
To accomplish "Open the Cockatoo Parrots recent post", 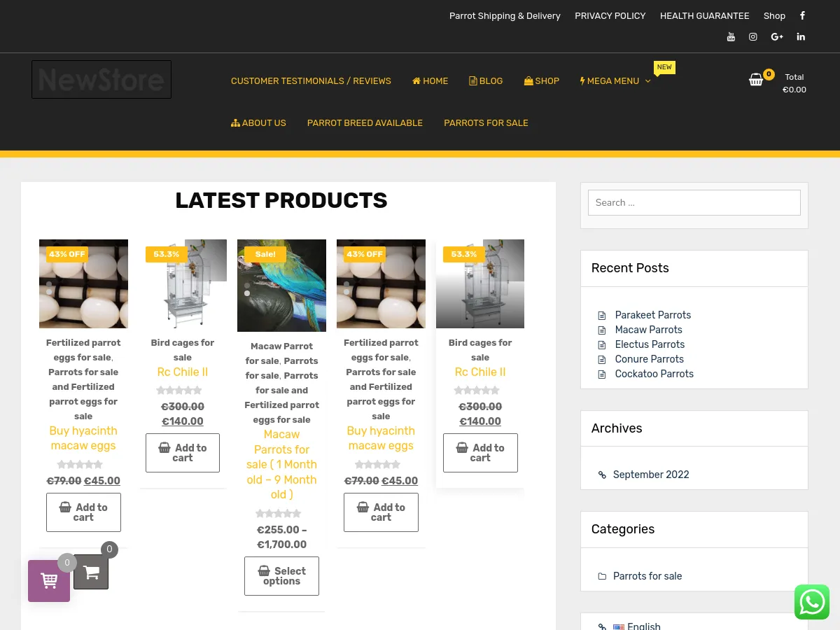I will [x=654, y=374].
